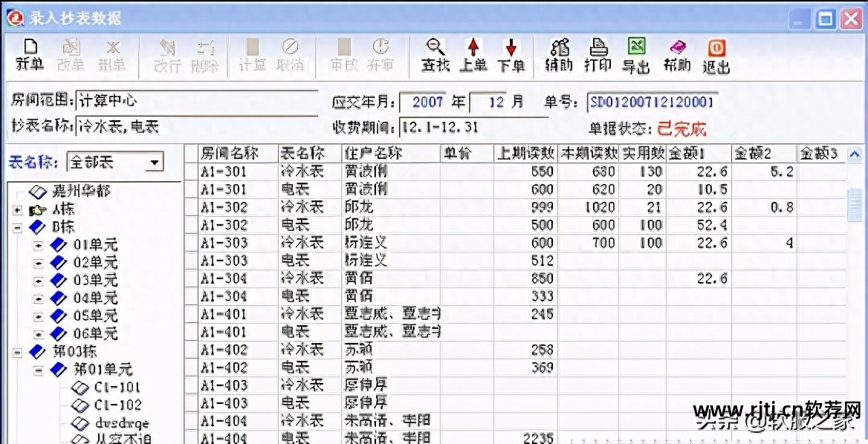Click the 删单 delete document icon
The width and height of the screenshot is (868, 444).
[x=112, y=48]
